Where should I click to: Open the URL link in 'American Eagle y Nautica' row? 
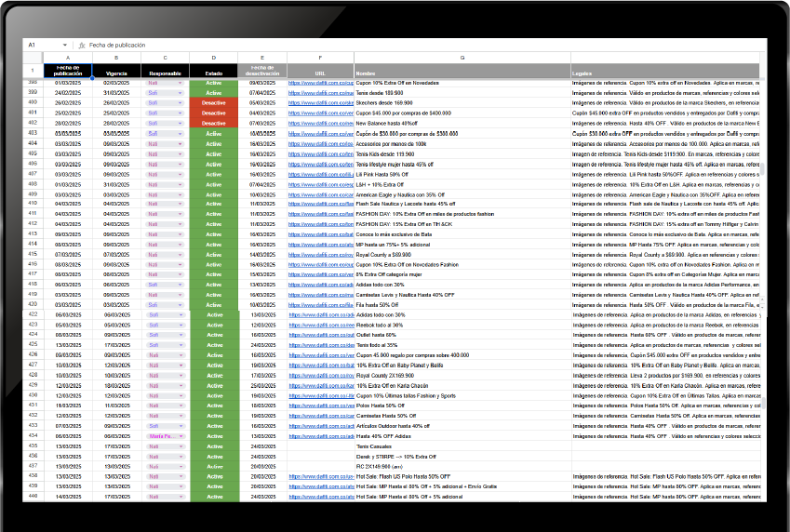click(x=321, y=194)
